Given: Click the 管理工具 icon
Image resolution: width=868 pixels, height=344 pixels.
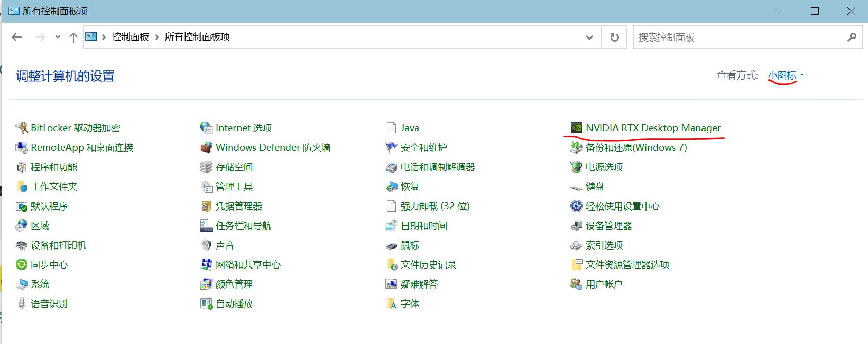Looking at the screenshot, I should click(x=207, y=186).
